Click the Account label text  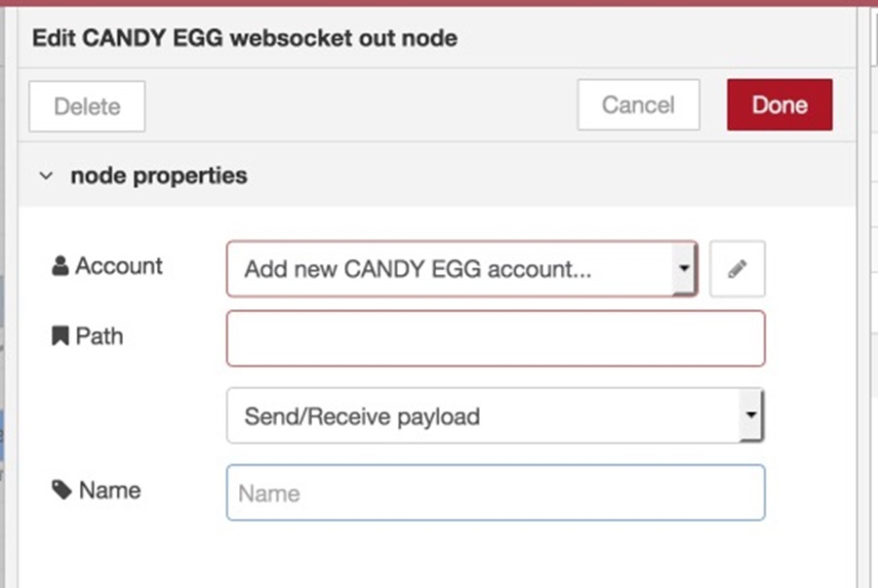119,266
